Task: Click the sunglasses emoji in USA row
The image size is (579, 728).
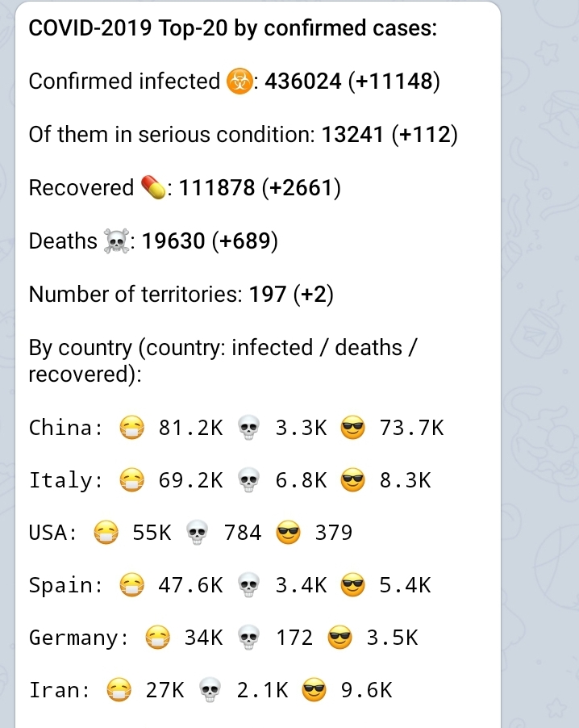Action: pos(289,533)
